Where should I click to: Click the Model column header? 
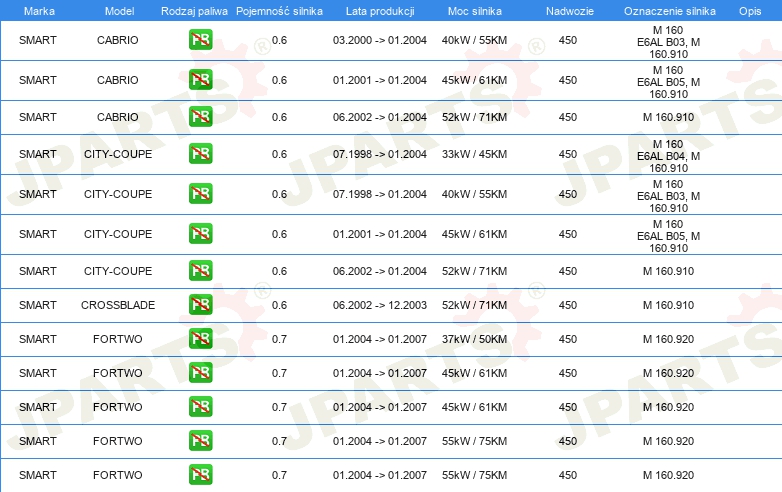point(119,11)
